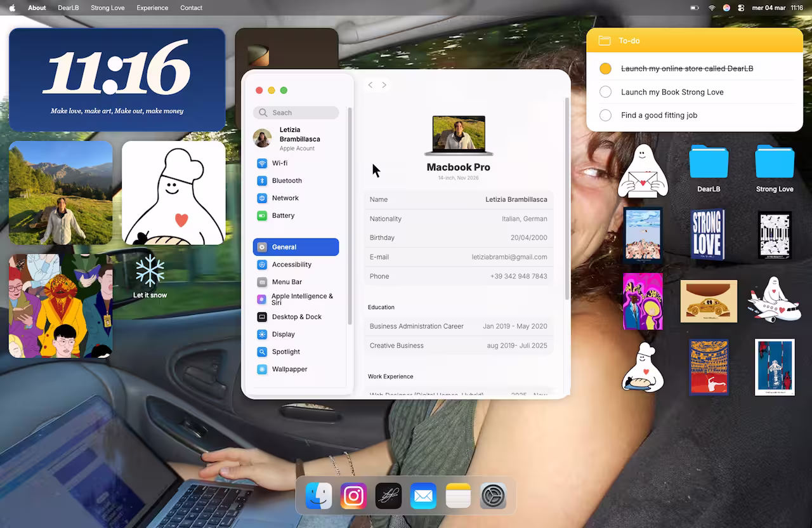Click the Spotlight sidebar icon
The image size is (812, 528).
[262, 352]
